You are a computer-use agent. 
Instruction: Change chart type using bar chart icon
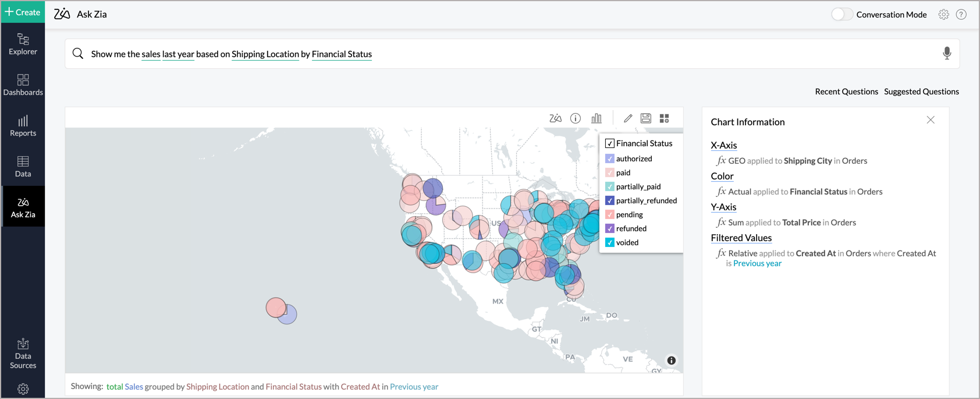596,118
